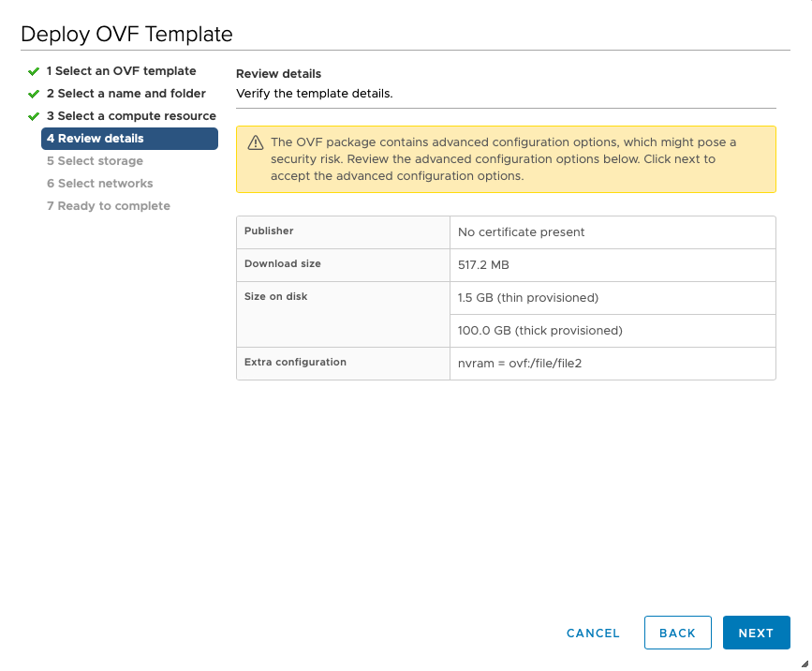Select the active step 4 Review details
Screen dimensions: 812x671
pos(129,139)
